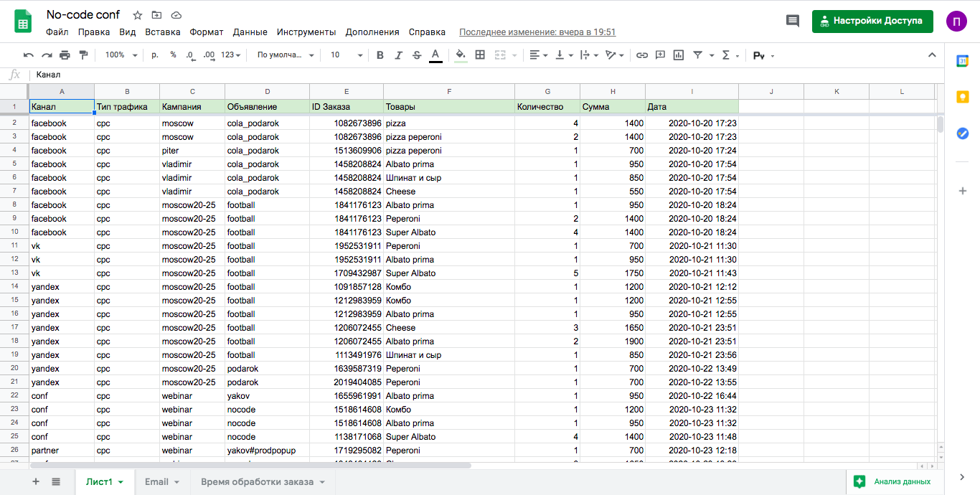Open the zoom level dropdown
Screen dimensions: 980x495
click(120, 55)
